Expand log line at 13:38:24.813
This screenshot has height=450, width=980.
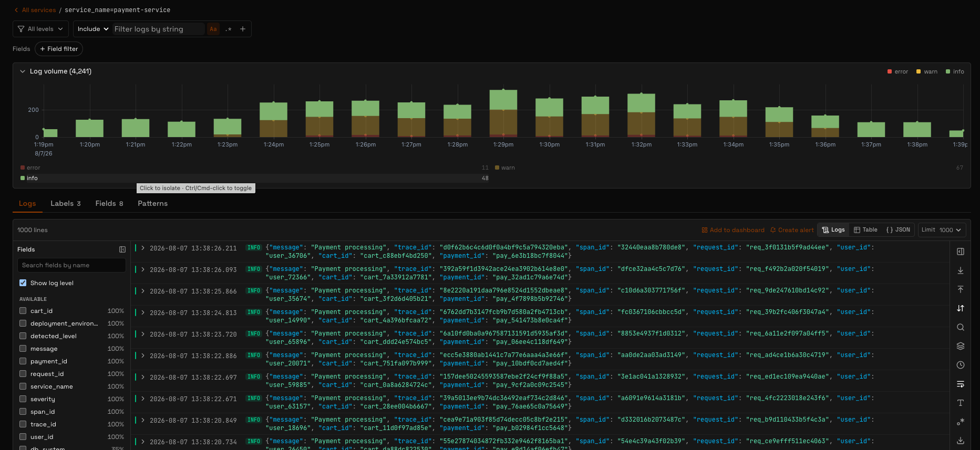point(143,312)
